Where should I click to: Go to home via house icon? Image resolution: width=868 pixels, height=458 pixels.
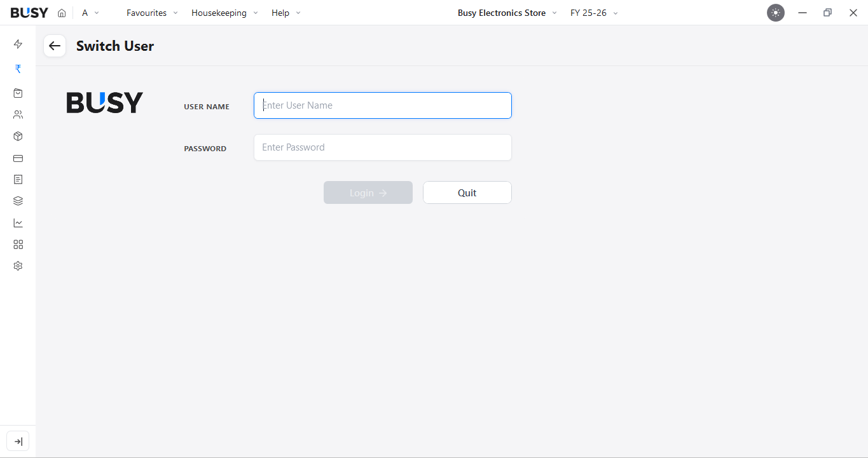[x=62, y=13]
